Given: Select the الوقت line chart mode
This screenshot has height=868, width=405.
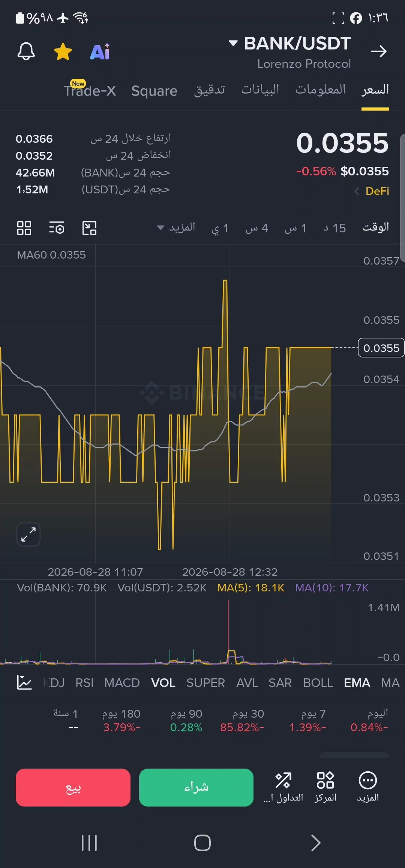Looking at the screenshot, I should 375,227.
